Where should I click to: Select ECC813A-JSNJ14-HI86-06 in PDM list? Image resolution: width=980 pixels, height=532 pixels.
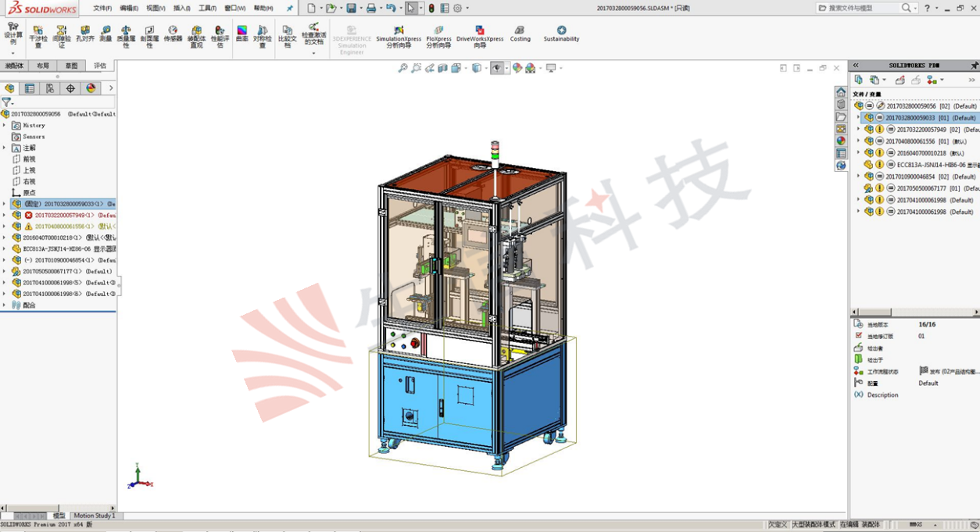pyautogui.click(x=921, y=165)
